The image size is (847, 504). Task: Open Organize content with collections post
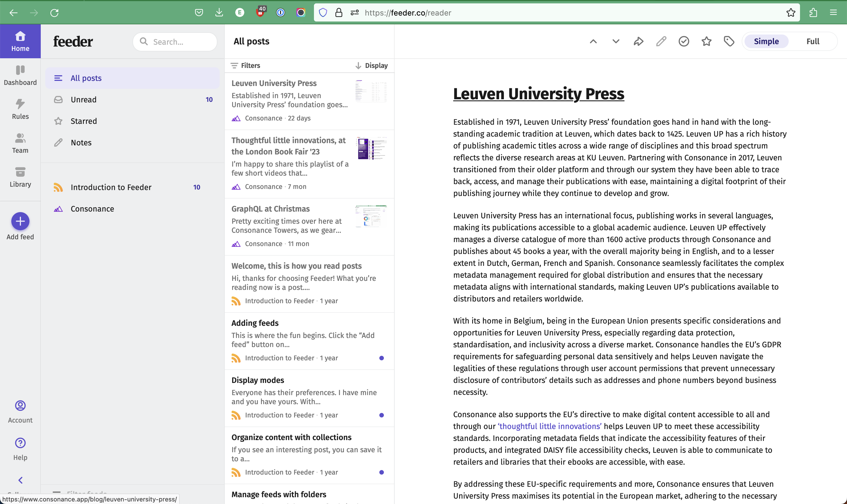click(x=309, y=455)
